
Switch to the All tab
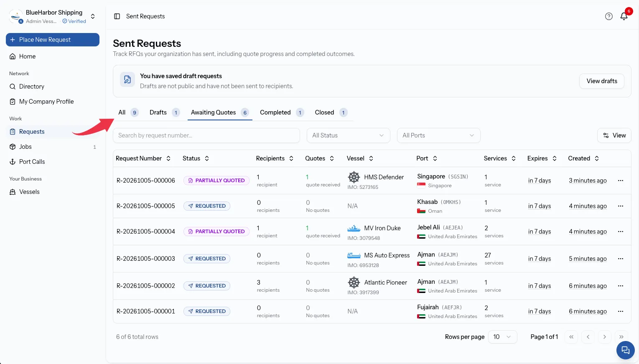coord(128,112)
